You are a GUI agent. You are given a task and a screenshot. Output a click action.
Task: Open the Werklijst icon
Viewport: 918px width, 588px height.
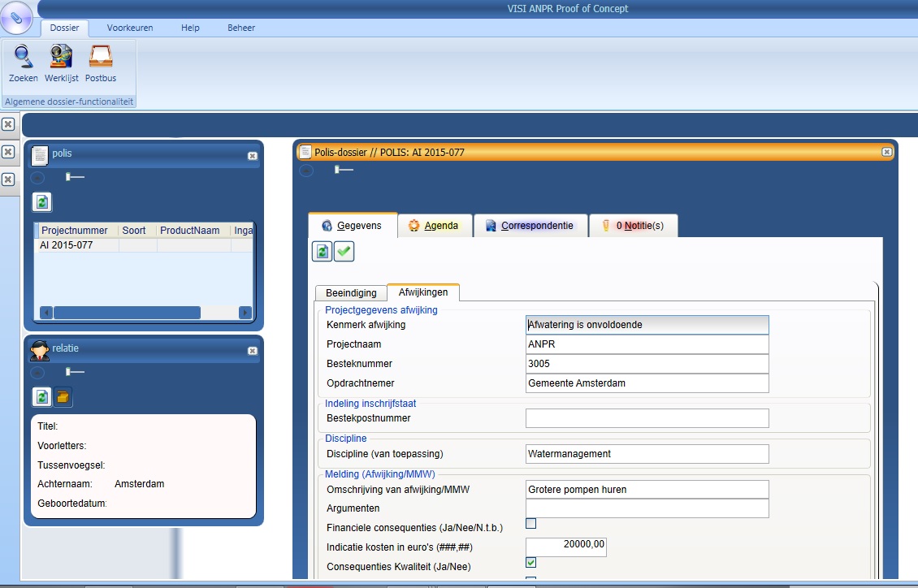[62, 63]
